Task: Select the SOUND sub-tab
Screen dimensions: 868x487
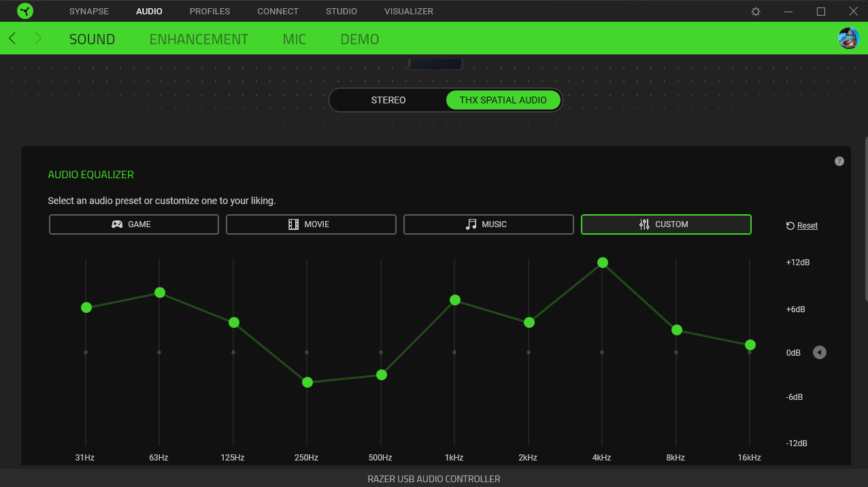Action: (x=92, y=39)
